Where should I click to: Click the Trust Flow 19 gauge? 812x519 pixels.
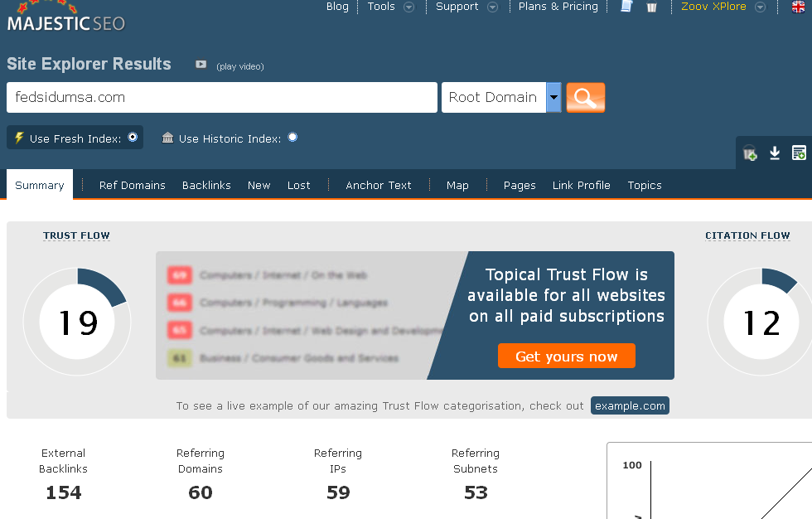(x=77, y=322)
